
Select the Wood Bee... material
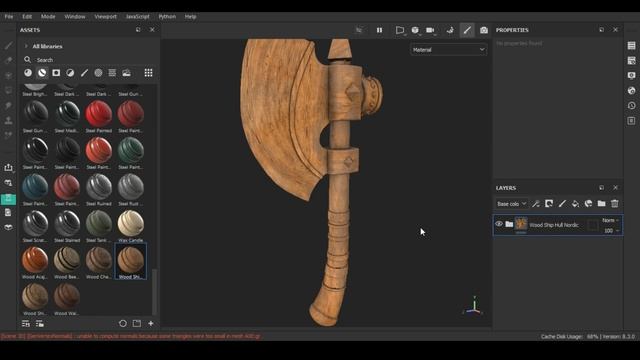(67, 263)
